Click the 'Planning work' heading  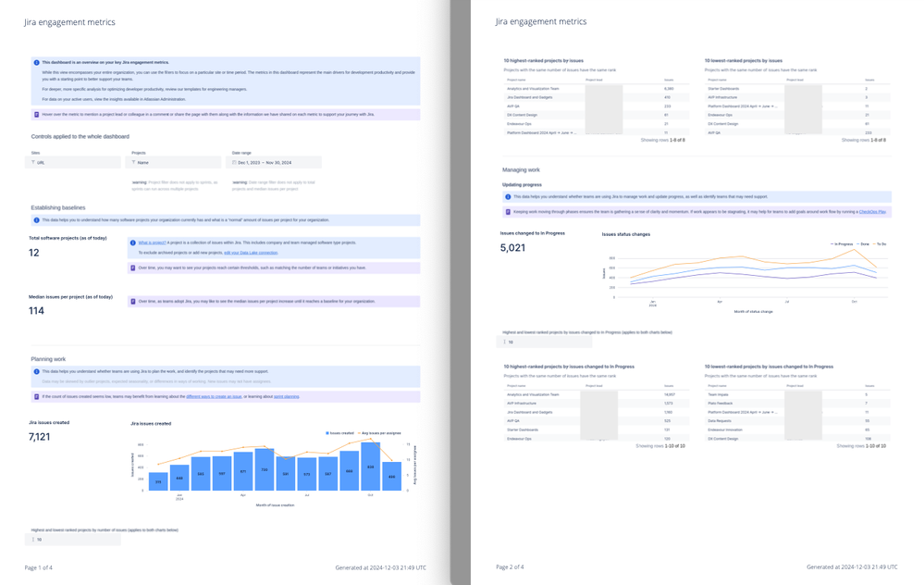[48, 359]
